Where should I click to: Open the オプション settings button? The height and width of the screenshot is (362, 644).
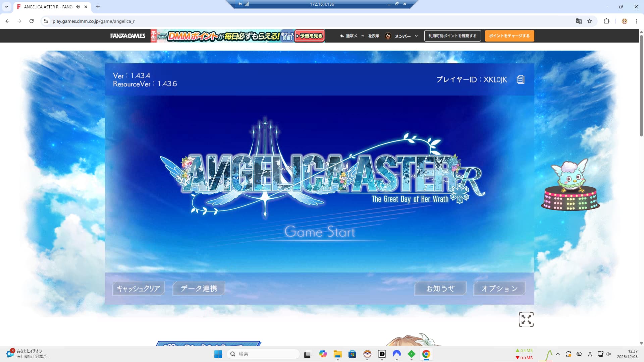[499, 288]
